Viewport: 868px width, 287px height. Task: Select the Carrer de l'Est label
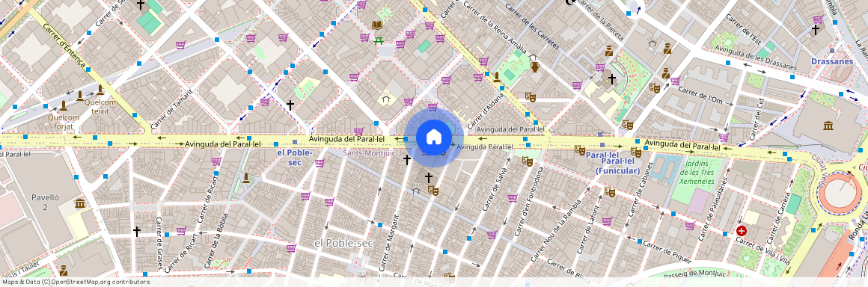[x=743, y=28]
